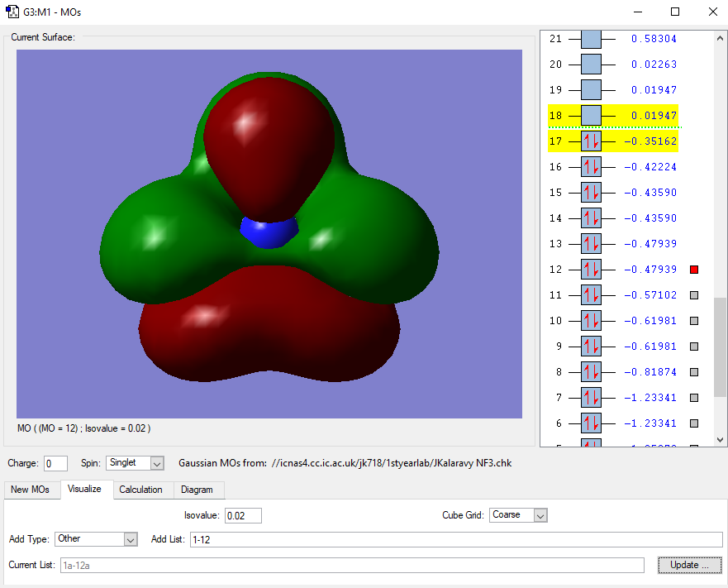Select the occupied orbital 17 HOMO box
Screen dimensions: 728x588
click(x=591, y=141)
